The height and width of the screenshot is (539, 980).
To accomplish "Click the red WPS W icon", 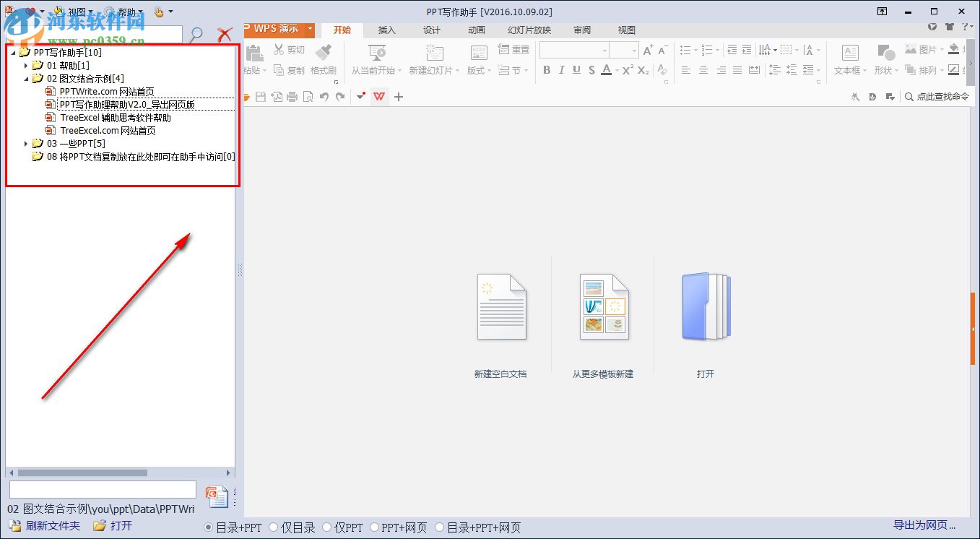I will (x=380, y=97).
